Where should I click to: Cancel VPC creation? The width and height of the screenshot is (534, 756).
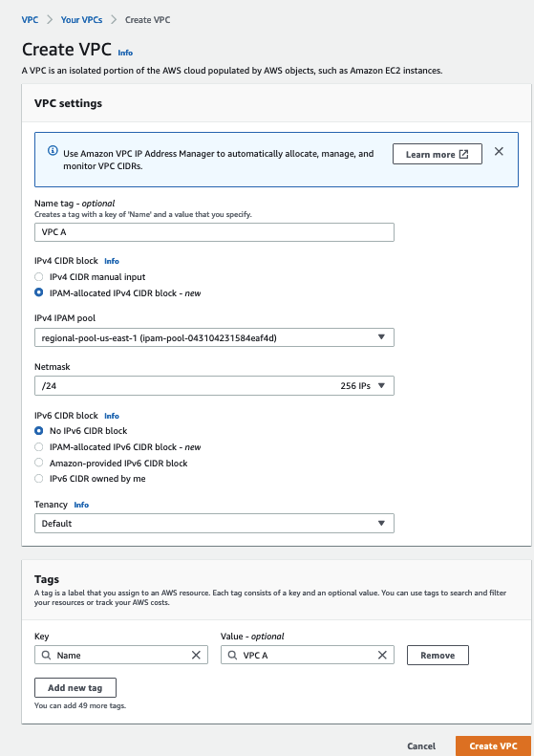(421, 745)
